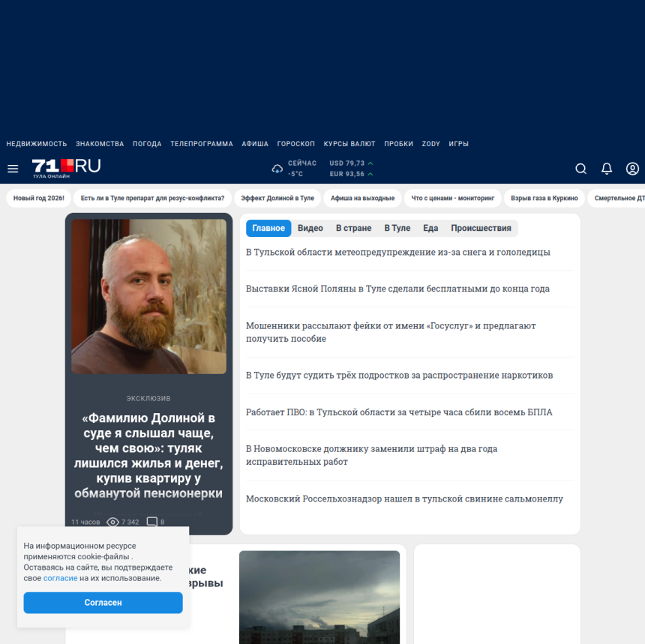Open the согласие link in cookie notice

tap(61, 578)
